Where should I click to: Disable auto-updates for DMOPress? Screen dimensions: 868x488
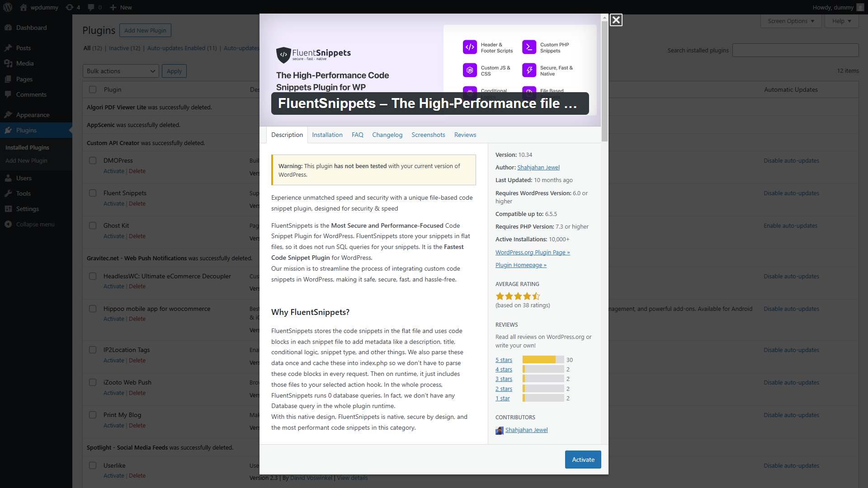tap(791, 160)
